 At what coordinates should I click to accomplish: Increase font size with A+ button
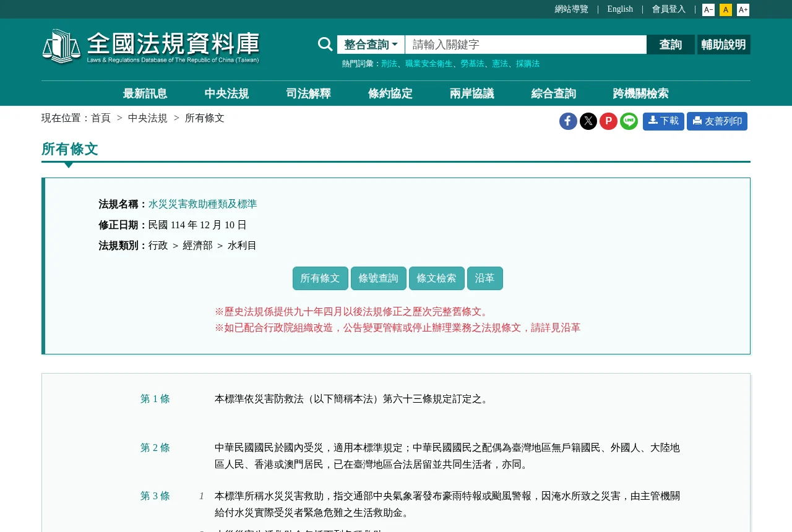743,10
